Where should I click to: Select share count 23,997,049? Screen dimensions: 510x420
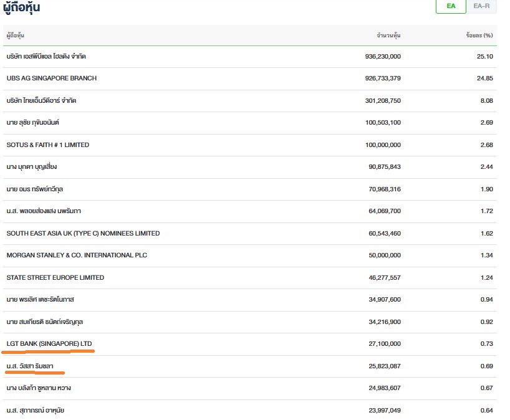click(385, 410)
